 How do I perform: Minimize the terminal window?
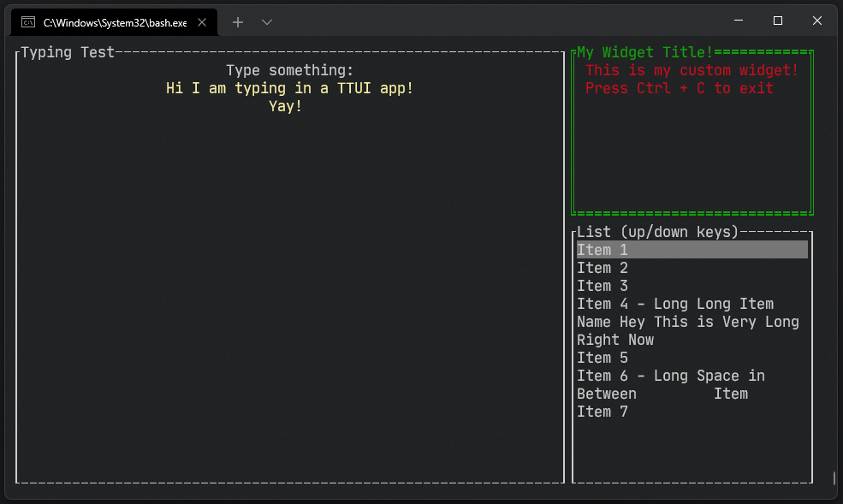click(739, 21)
